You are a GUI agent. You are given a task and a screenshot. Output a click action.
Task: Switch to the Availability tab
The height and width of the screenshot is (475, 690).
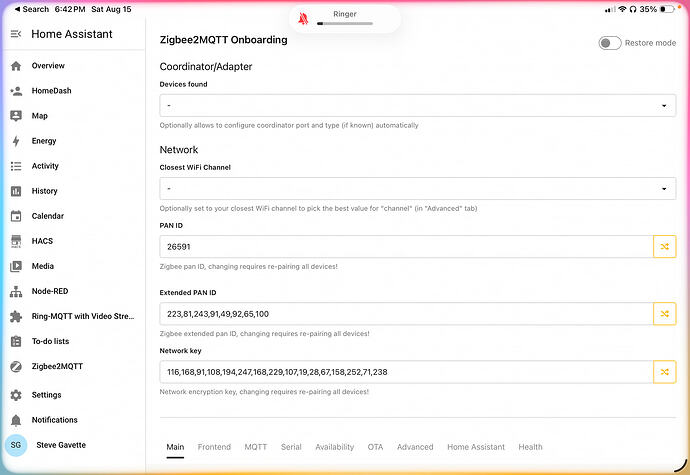pyautogui.click(x=334, y=447)
